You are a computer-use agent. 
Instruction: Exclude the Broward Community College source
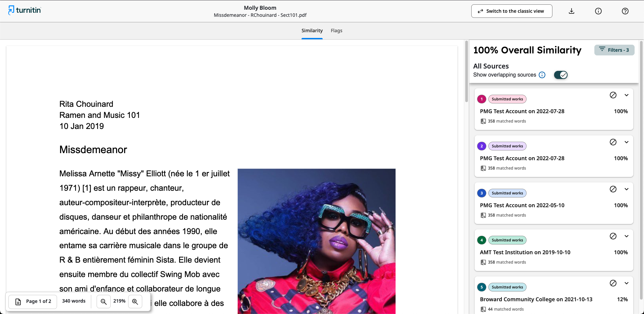pyautogui.click(x=613, y=283)
